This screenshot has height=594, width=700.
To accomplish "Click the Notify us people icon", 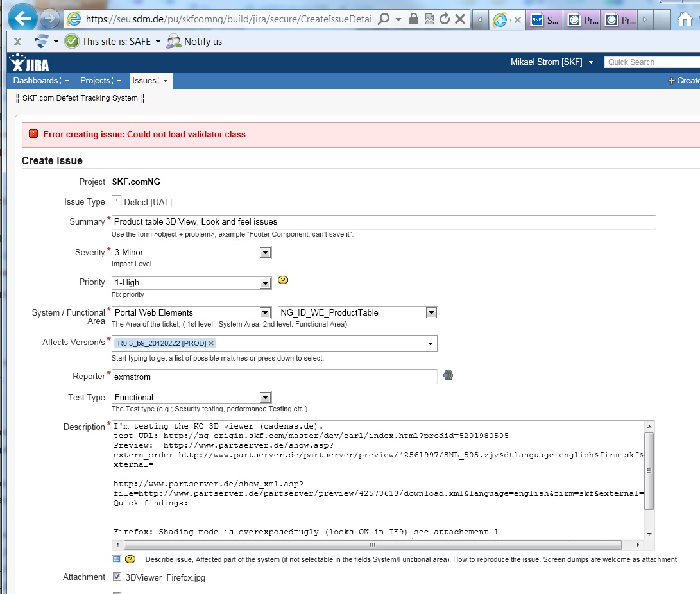I will click(x=174, y=41).
